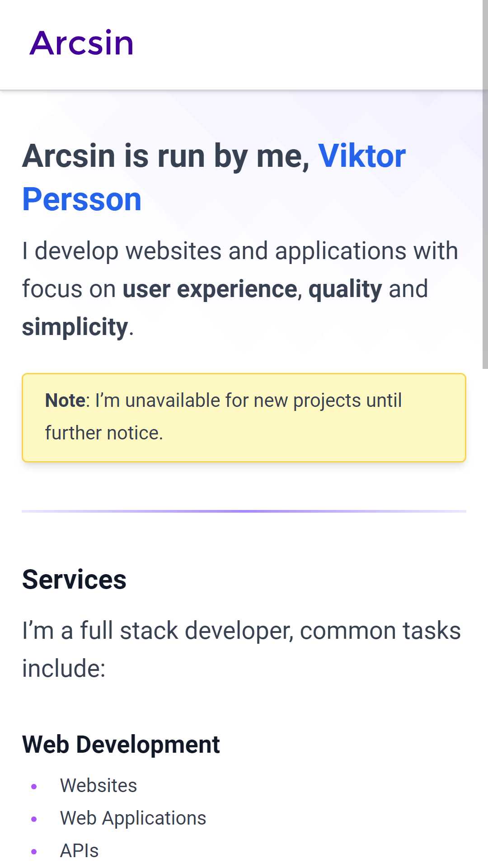Click the purple gradient divider line
This screenshot has height=868, width=488.
point(244,511)
